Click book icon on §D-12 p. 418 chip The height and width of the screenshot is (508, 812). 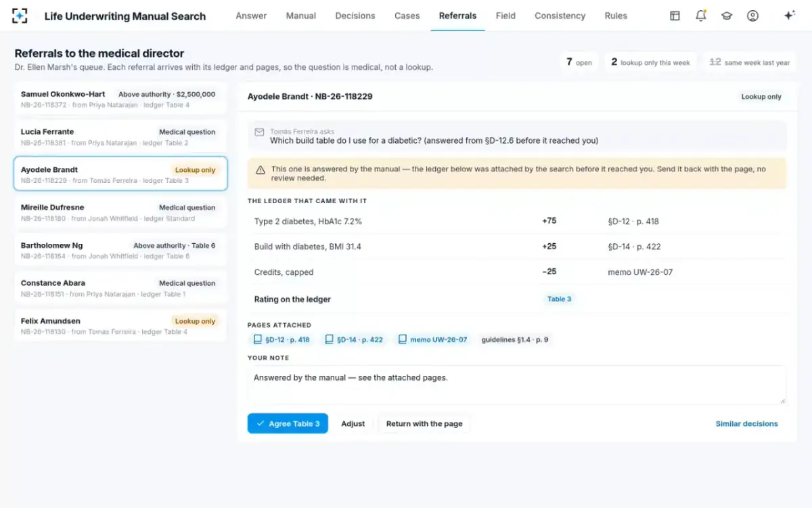pos(257,339)
